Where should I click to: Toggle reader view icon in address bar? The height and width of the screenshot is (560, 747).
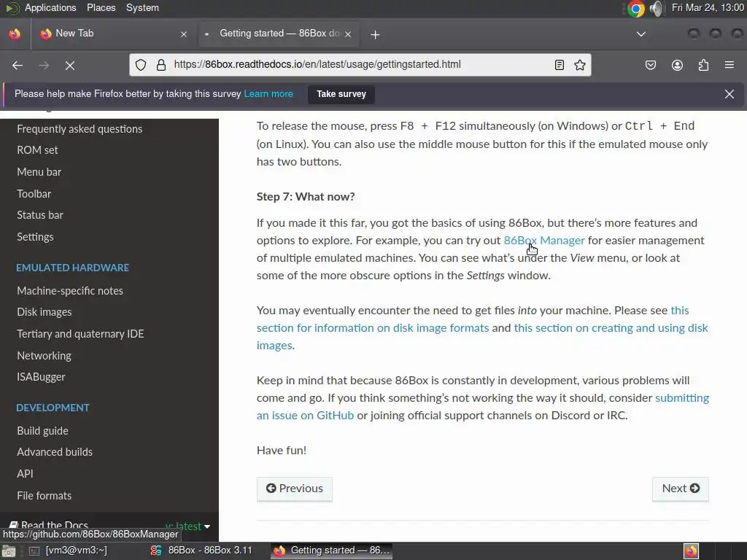[x=560, y=65]
